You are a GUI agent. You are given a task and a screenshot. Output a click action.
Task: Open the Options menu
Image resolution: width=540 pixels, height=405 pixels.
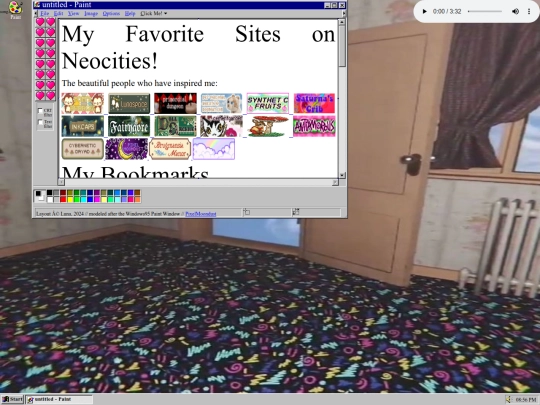pos(111,13)
